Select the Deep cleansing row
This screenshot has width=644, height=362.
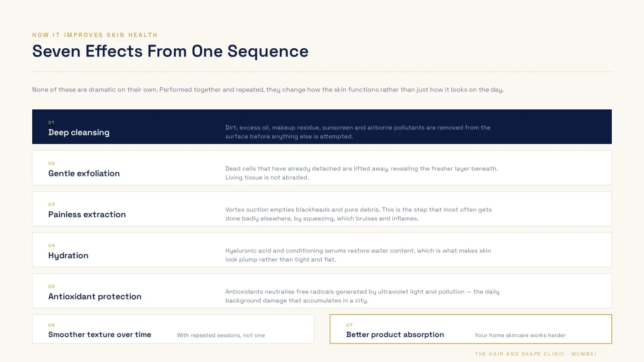click(322, 127)
